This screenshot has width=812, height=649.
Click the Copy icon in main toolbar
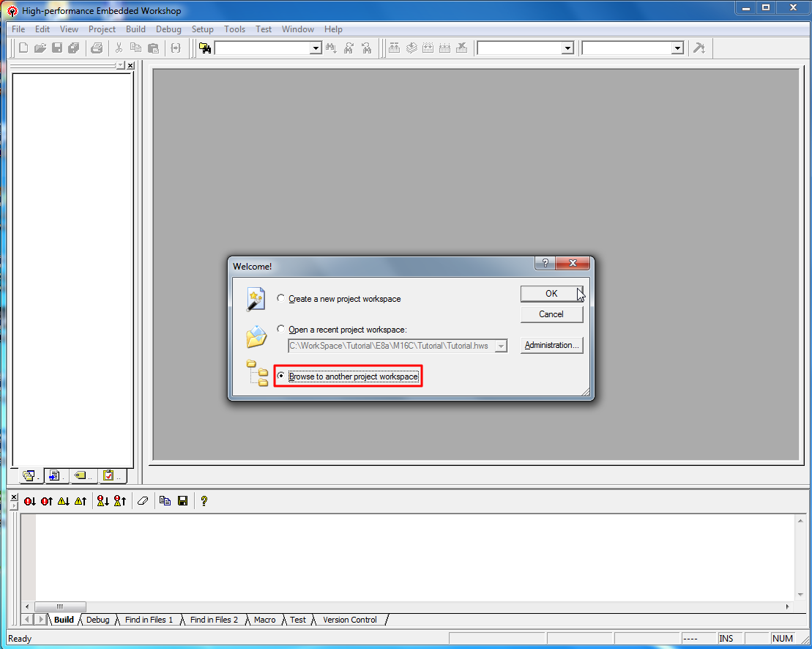(x=135, y=48)
